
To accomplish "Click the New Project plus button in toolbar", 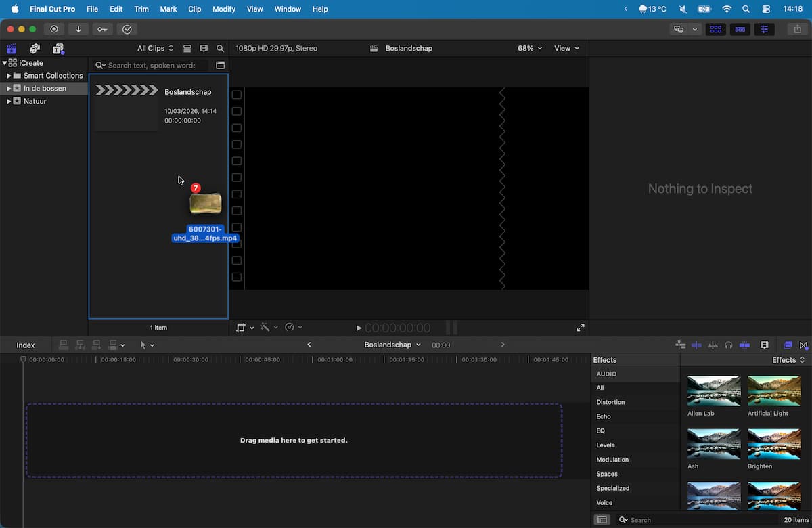I will coord(54,29).
